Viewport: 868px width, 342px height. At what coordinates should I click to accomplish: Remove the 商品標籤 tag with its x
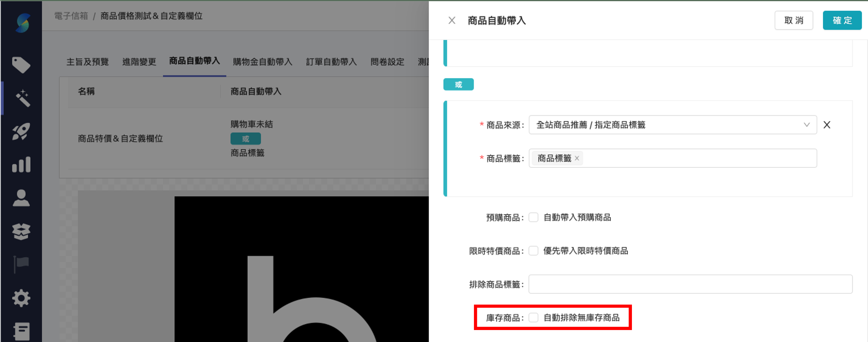pyautogui.click(x=577, y=158)
